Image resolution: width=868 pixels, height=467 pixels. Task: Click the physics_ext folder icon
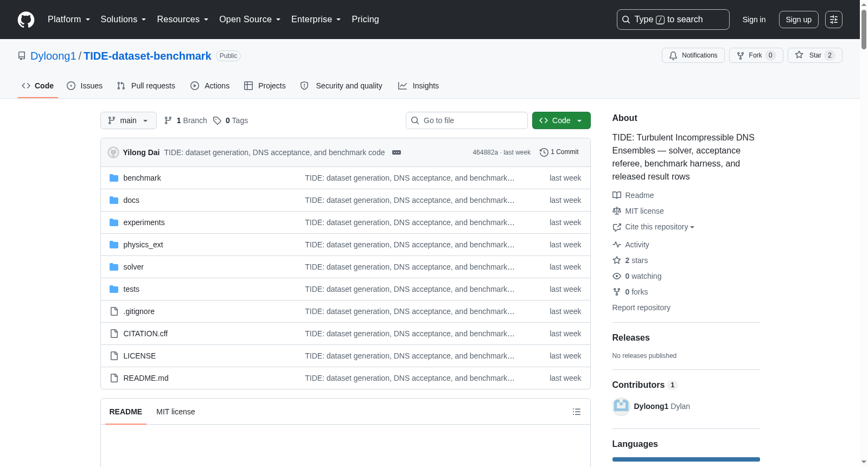click(x=114, y=245)
